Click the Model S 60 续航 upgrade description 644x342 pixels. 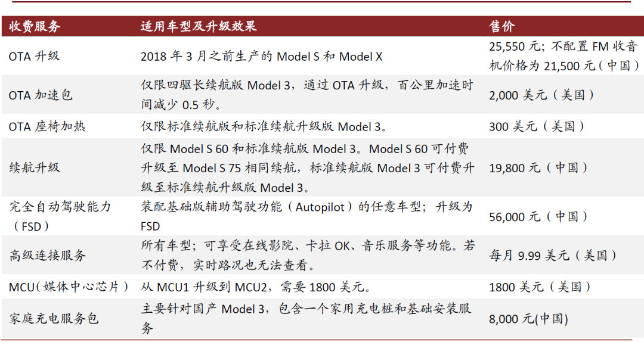pos(308,167)
